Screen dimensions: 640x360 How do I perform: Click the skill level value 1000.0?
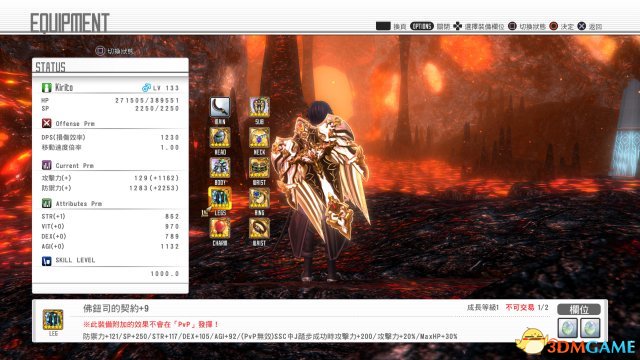pos(165,273)
